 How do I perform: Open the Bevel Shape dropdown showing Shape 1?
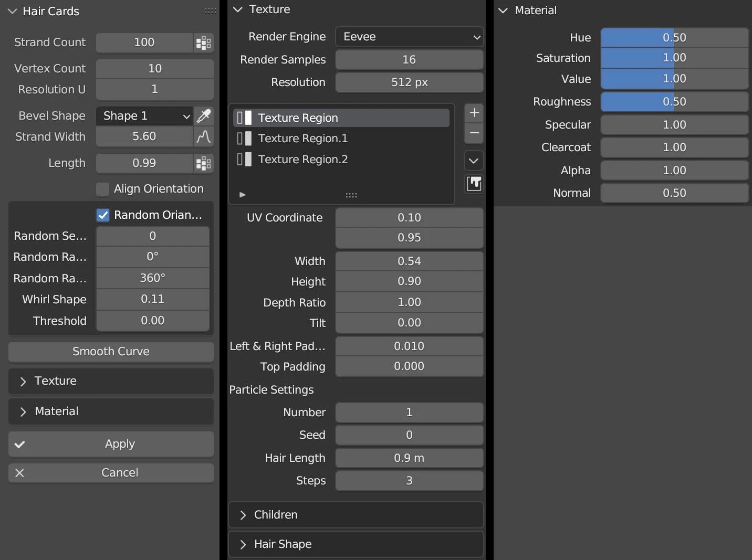[x=144, y=115]
